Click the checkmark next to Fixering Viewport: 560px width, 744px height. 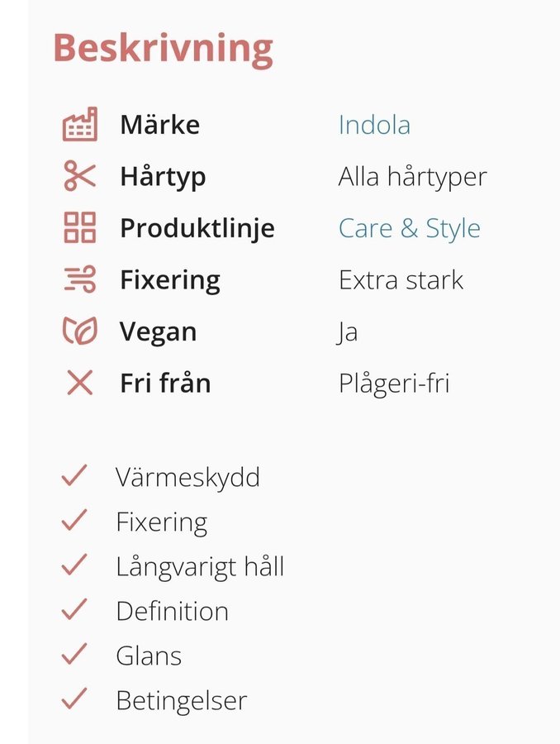[74, 521]
